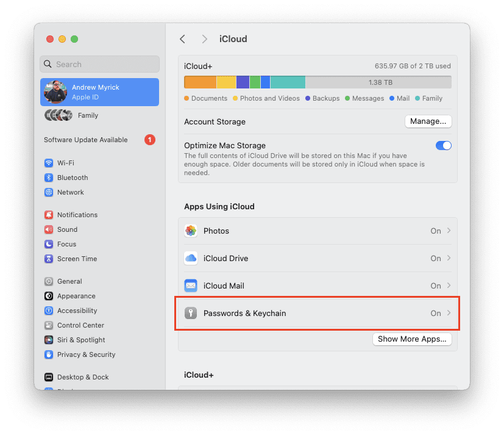Click the search magnifying glass icon
The image size is (504, 435).
[x=48, y=64]
